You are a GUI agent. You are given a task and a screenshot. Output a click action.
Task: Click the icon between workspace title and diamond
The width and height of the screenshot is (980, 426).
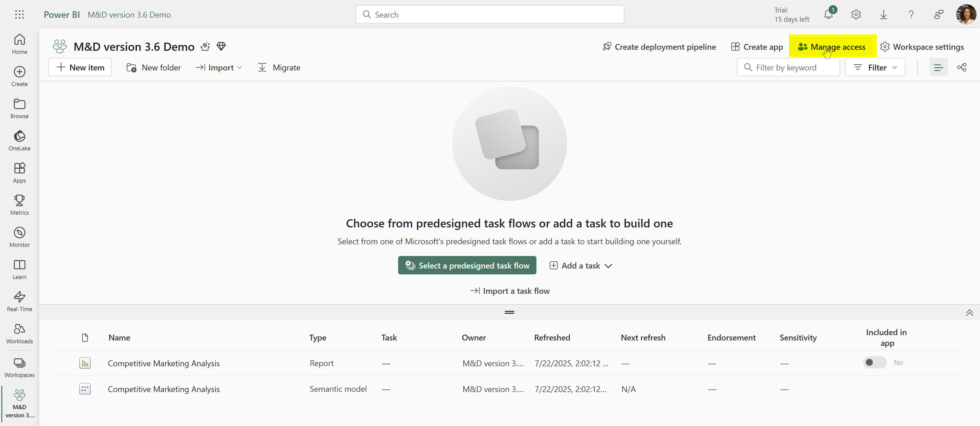[x=205, y=46]
